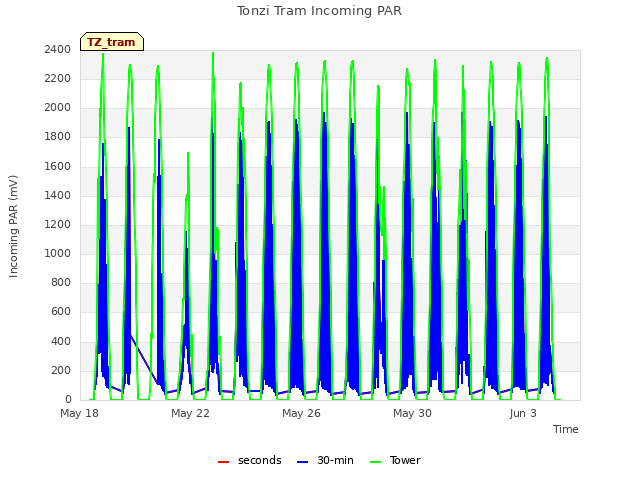
Task: Click the May 22 x-axis tick label
Action: pos(190,413)
